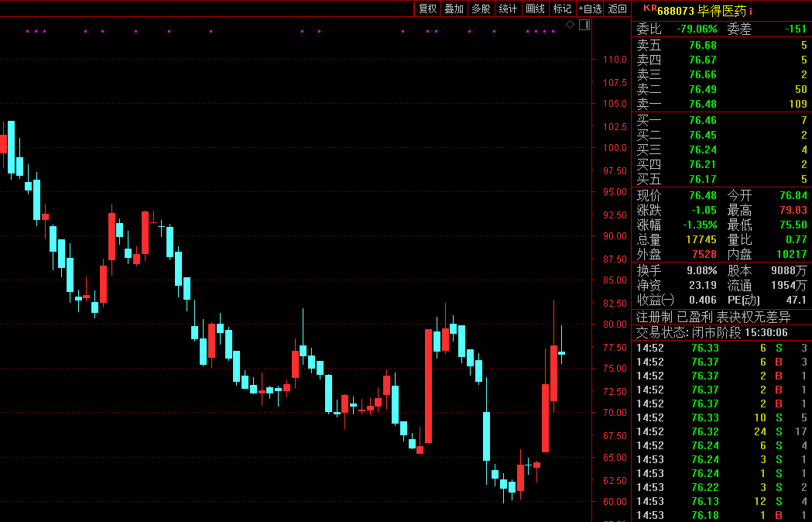The width and height of the screenshot is (812, 522).
Task: Click the 收益(一) earnings quarter label
Action: pyautogui.click(x=656, y=300)
